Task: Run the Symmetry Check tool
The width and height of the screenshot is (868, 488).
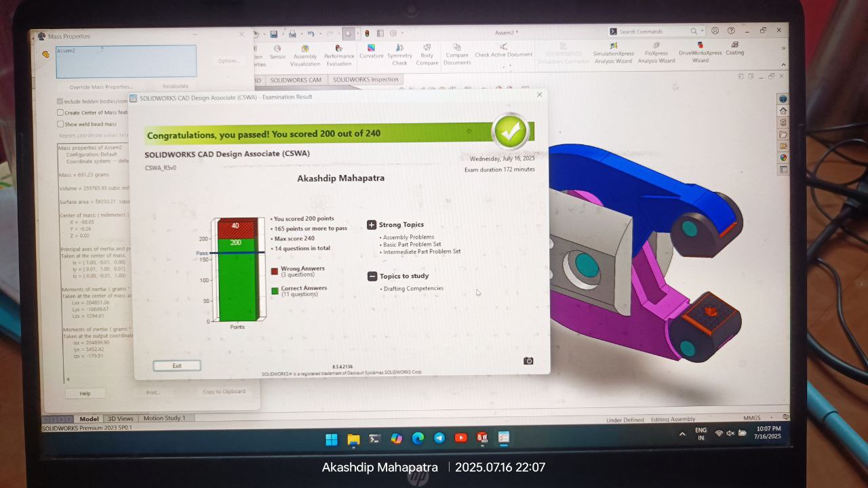Action: pos(399,55)
